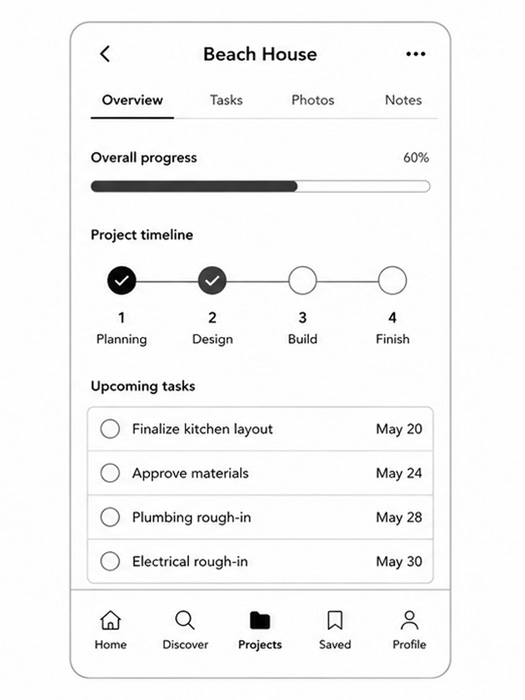Screen dimensions: 525x700
Task: Switch to the Tasks tab
Action: click(x=226, y=100)
